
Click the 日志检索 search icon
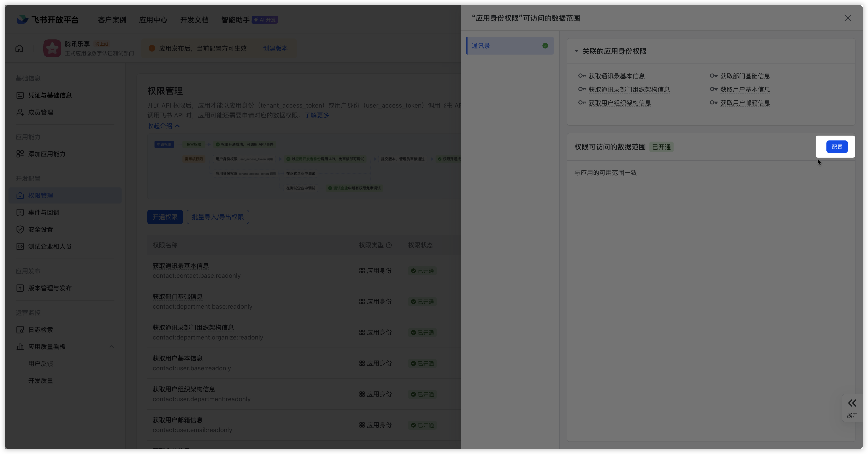click(20, 329)
